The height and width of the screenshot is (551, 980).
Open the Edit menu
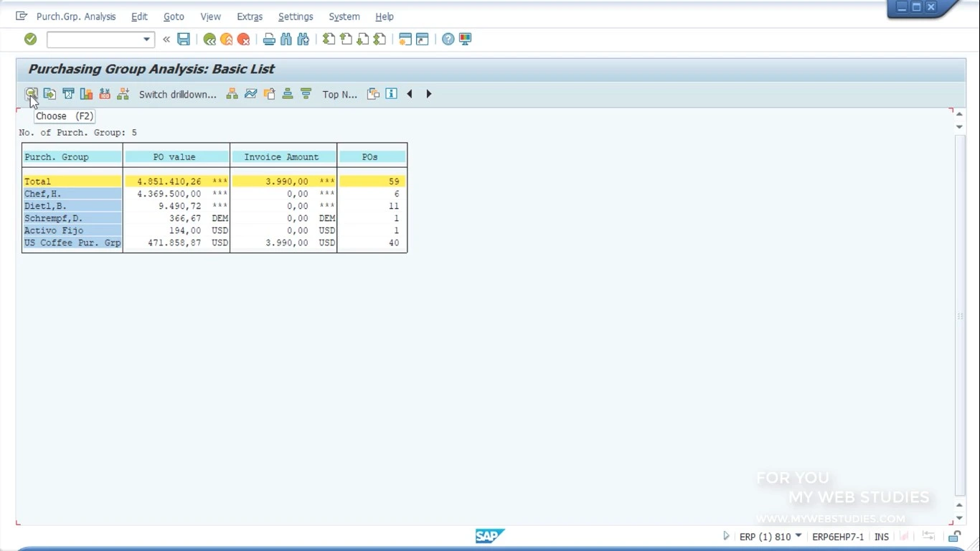[139, 17]
